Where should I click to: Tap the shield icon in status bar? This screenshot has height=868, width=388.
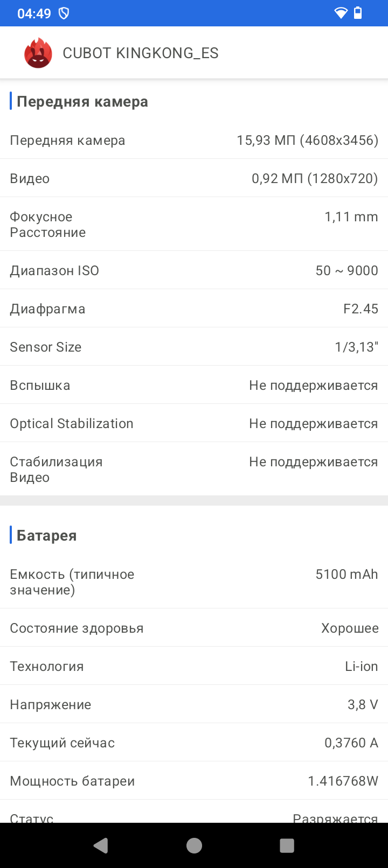pyautogui.click(x=64, y=13)
